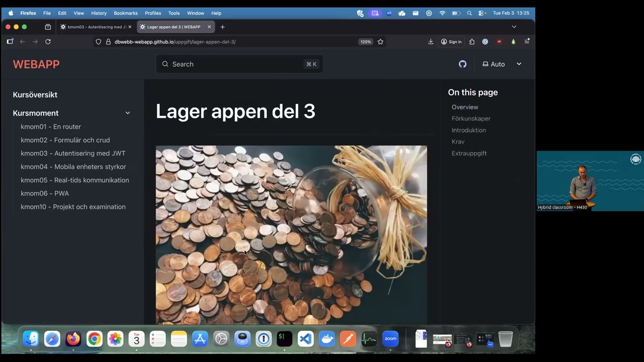Open macOS Control Center icon
This screenshot has height=362, width=644.
click(x=482, y=13)
